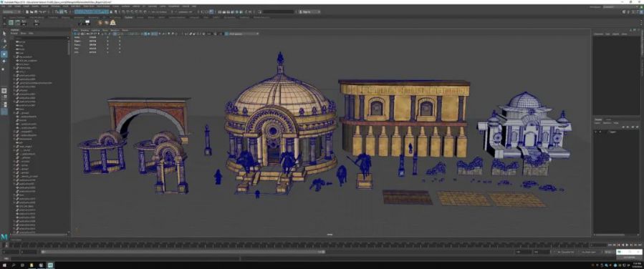Screen dimensions: 644x269
Task: Open the viewport Lighting menu
Action: [x=95, y=30]
